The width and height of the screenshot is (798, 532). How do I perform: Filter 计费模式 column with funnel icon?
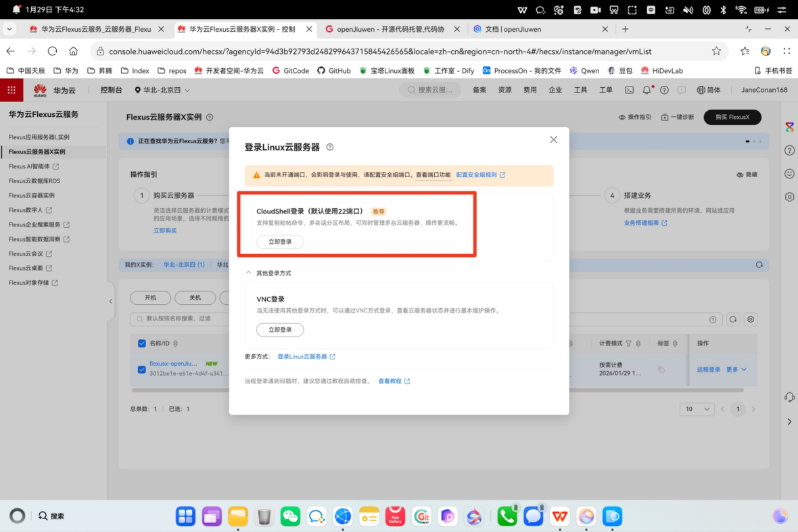click(628, 343)
